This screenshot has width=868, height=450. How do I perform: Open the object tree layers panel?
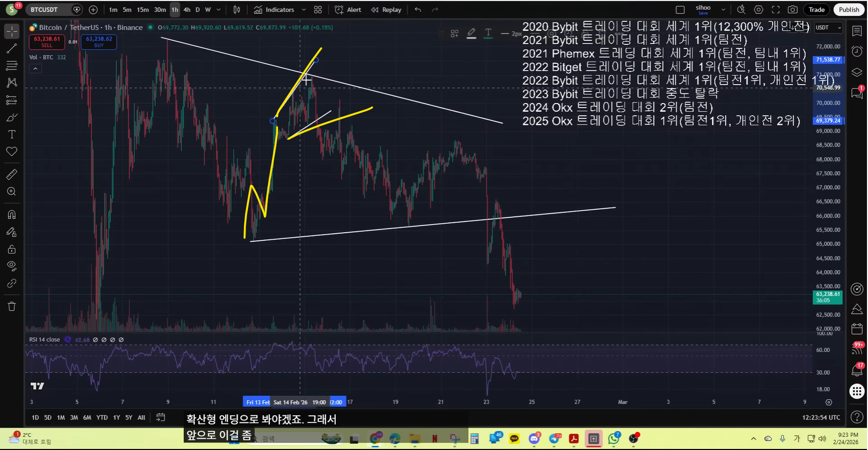pos(857,72)
